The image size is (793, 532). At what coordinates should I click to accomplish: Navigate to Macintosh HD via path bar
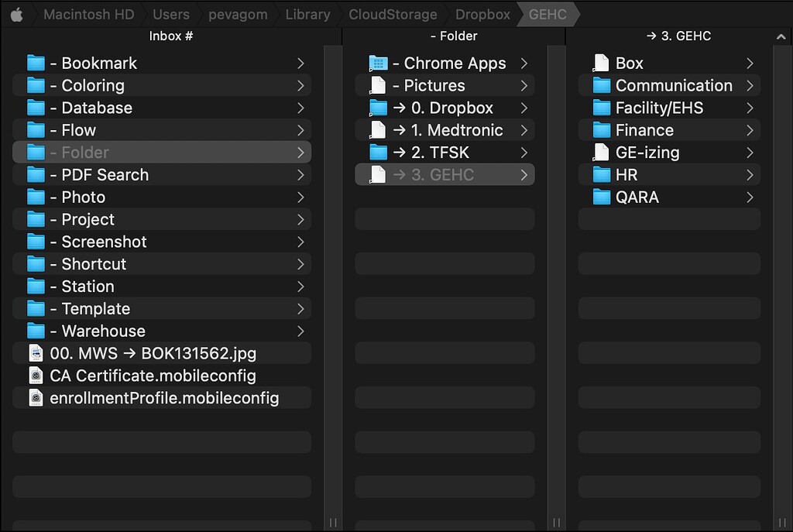coord(90,14)
